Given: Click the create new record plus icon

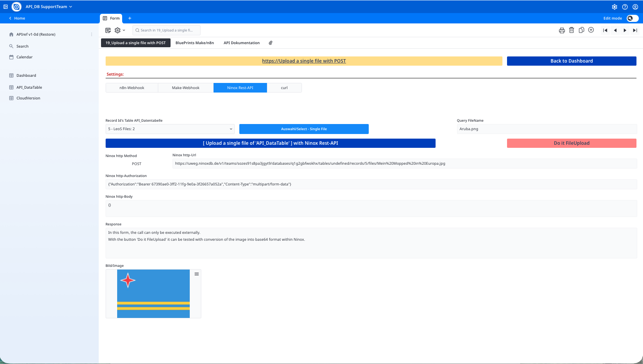Looking at the screenshot, I should [591, 30].
